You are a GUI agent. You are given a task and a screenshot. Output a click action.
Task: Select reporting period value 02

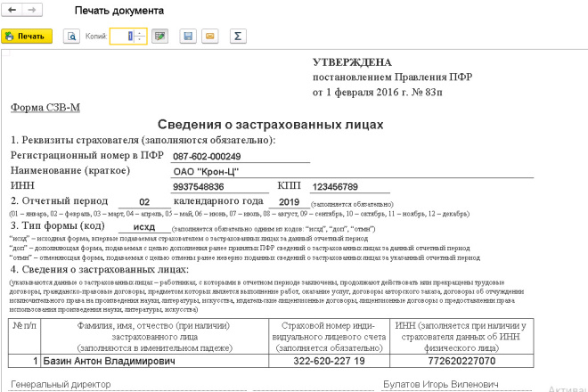click(x=144, y=202)
